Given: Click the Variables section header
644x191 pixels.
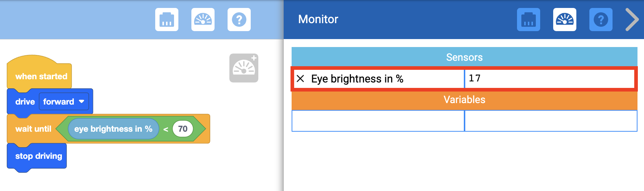Looking at the screenshot, I should click(464, 100).
